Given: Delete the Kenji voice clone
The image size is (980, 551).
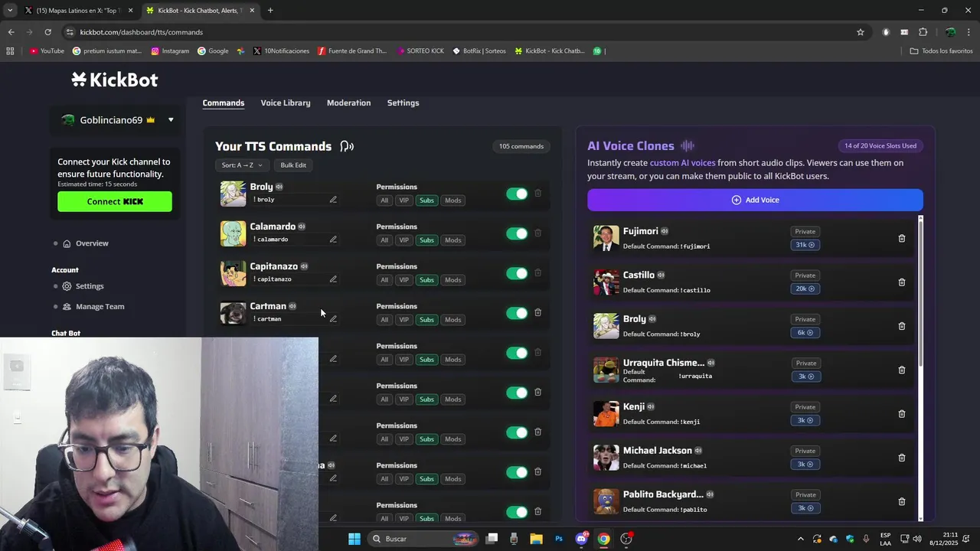Looking at the screenshot, I should pos(901,414).
